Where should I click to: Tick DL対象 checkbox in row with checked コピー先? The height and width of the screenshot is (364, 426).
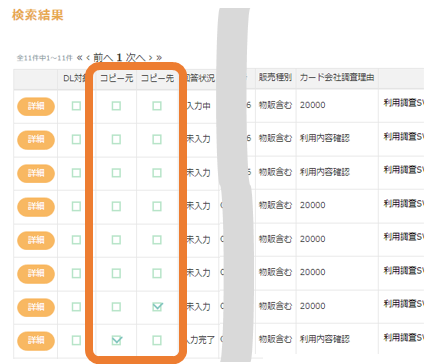pos(76,306)
